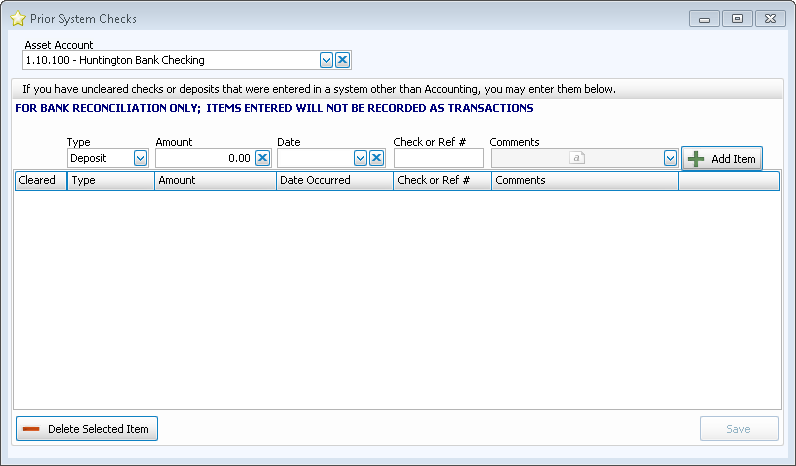
Task: Open the Date picker dropdown arrow
Action: click(361, 158)
